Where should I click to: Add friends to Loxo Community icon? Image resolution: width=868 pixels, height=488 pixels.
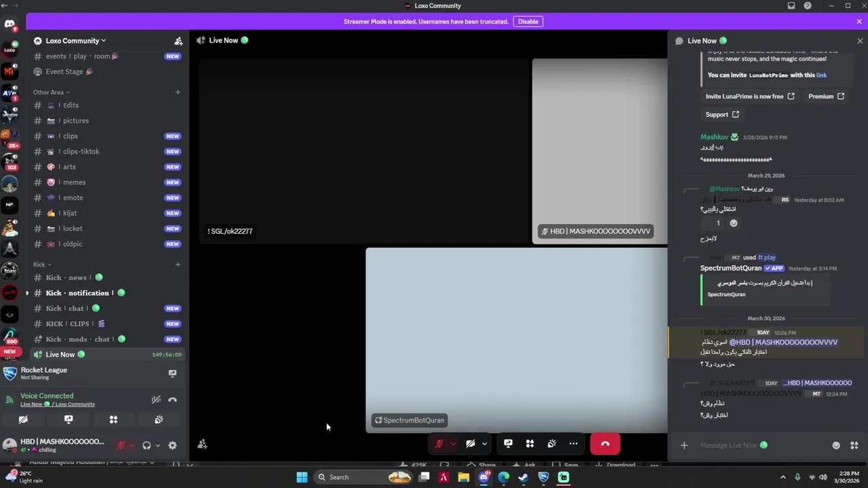coord(178,41)
